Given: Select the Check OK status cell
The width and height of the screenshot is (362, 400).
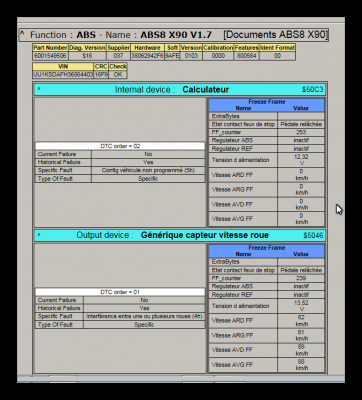Looking at the screenshot, I should 118,75.
